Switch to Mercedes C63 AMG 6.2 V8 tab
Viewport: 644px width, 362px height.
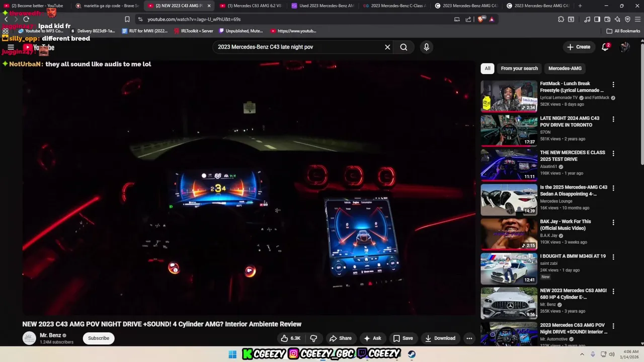(250, 6)
